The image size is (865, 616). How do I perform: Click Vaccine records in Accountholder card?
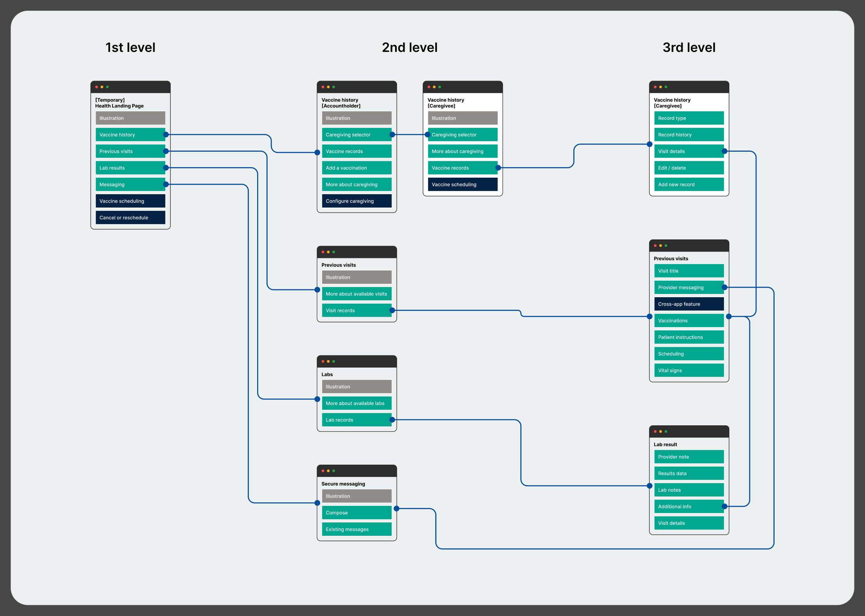pos(357,151)
